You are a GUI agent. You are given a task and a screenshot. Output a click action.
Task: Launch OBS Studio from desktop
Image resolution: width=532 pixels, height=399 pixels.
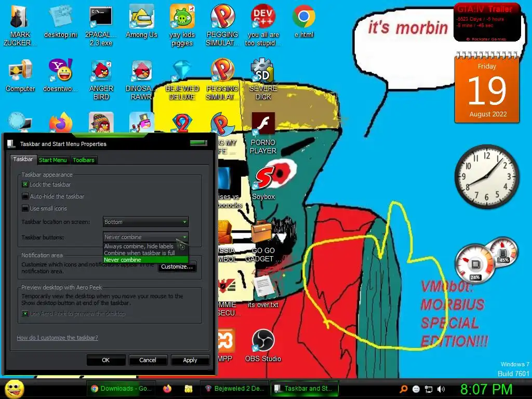click(263, 345)
